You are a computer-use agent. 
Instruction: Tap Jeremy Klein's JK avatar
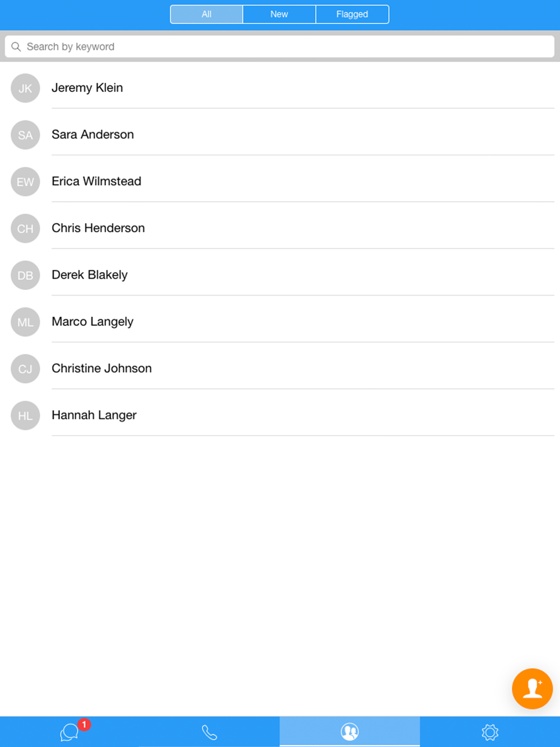tap(25, 88)
